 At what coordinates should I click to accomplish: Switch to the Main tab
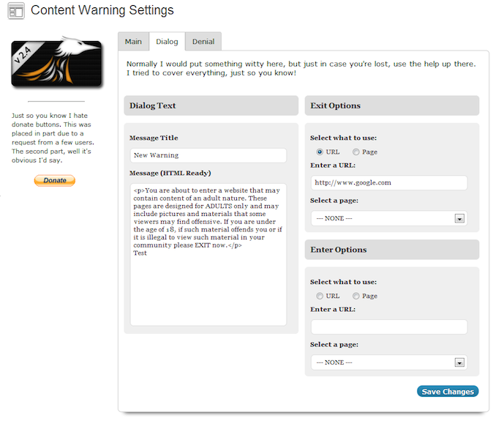click(x=133, y=42)
